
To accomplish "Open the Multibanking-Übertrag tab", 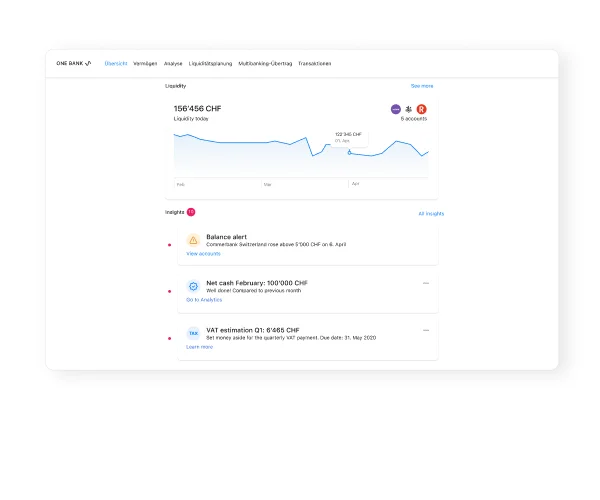I will (265, 63).
